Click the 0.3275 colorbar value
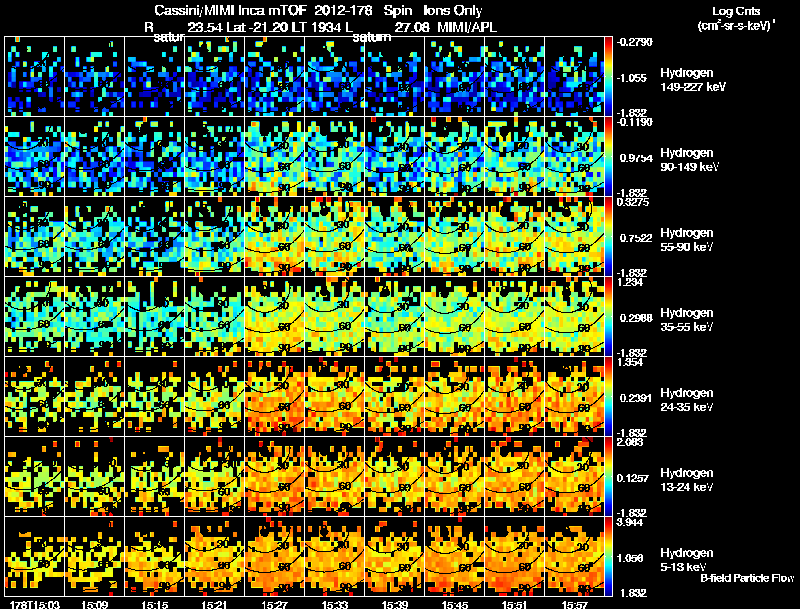This screenshot has width=800, height=609. (x=633, y=202)
